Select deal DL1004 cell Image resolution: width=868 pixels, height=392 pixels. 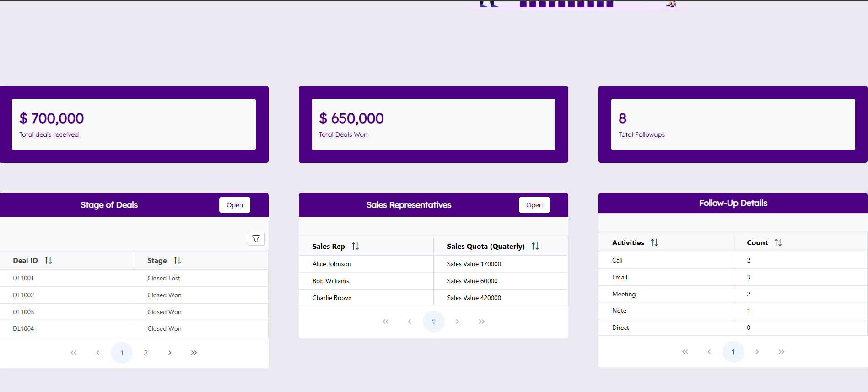(67, 328)
